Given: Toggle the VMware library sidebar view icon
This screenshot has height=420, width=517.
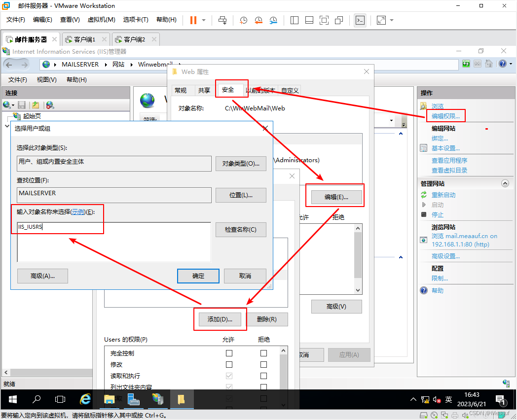Looking at the screenshot, I should (x=295, y=20).
